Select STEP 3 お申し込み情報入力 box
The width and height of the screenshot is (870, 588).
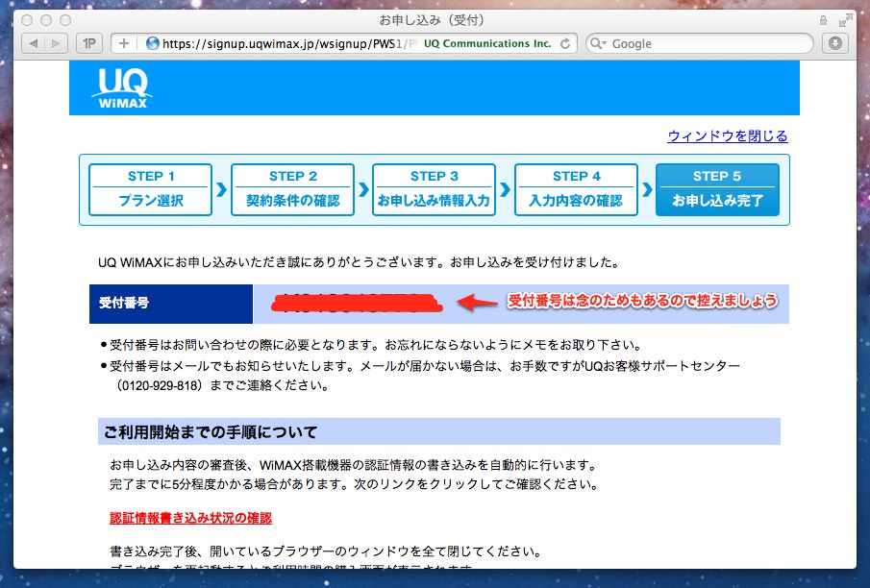pyautogui.click(x=434, y=189)
